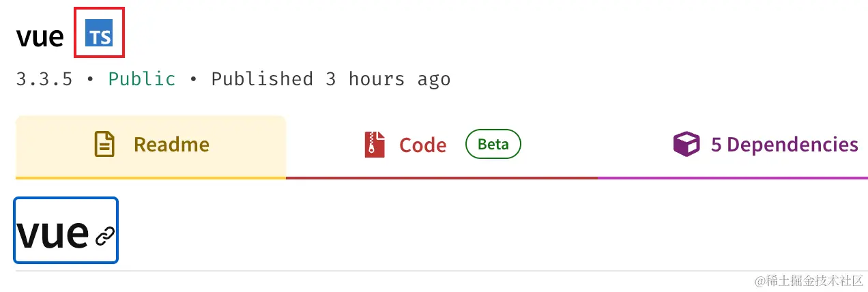868x292 pixels.
Task: Click the yellow underline beneath Readme tab
Action: coord(151,178)
